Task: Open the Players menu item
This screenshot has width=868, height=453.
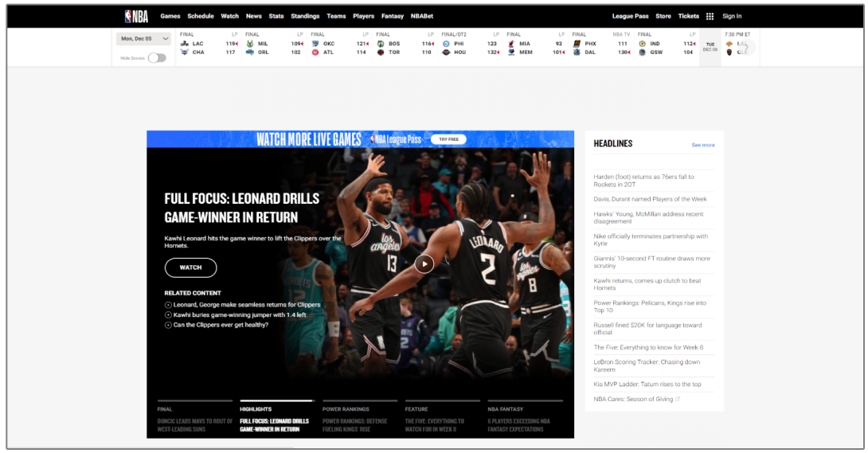Action: 364,16
